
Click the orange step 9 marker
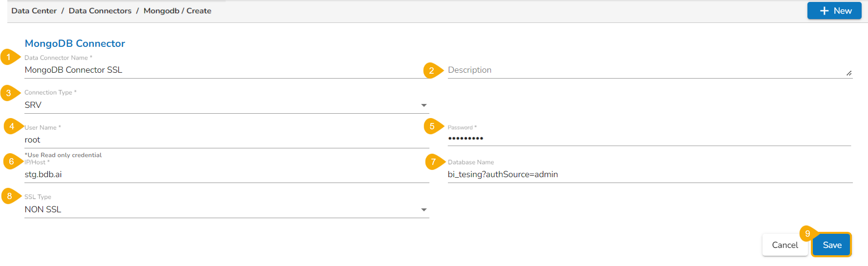tap(807, 234)
